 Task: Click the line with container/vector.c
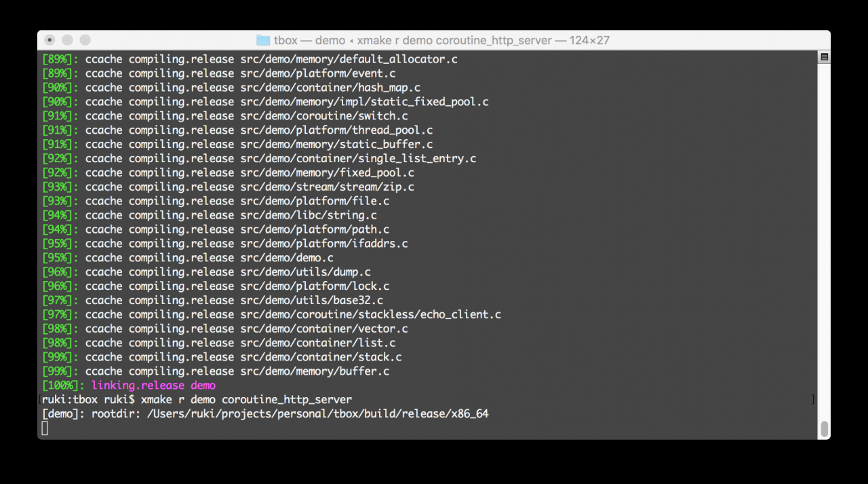pos(225,329)
